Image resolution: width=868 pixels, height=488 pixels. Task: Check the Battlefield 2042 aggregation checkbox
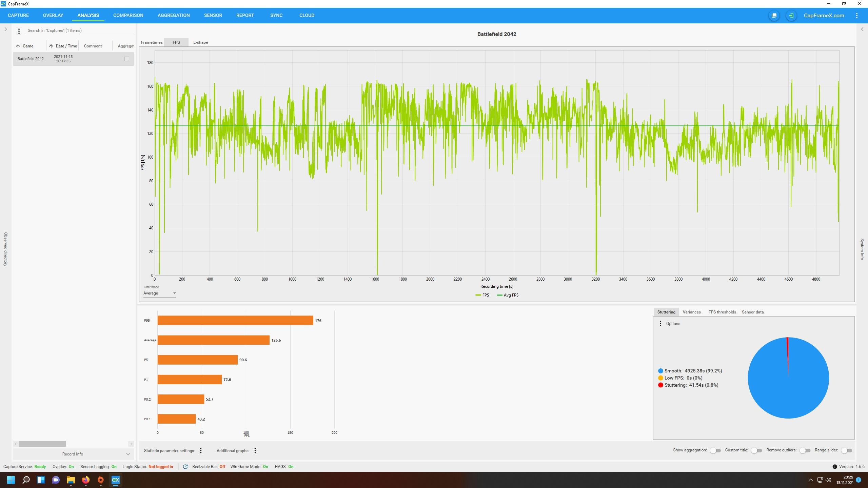127,59
